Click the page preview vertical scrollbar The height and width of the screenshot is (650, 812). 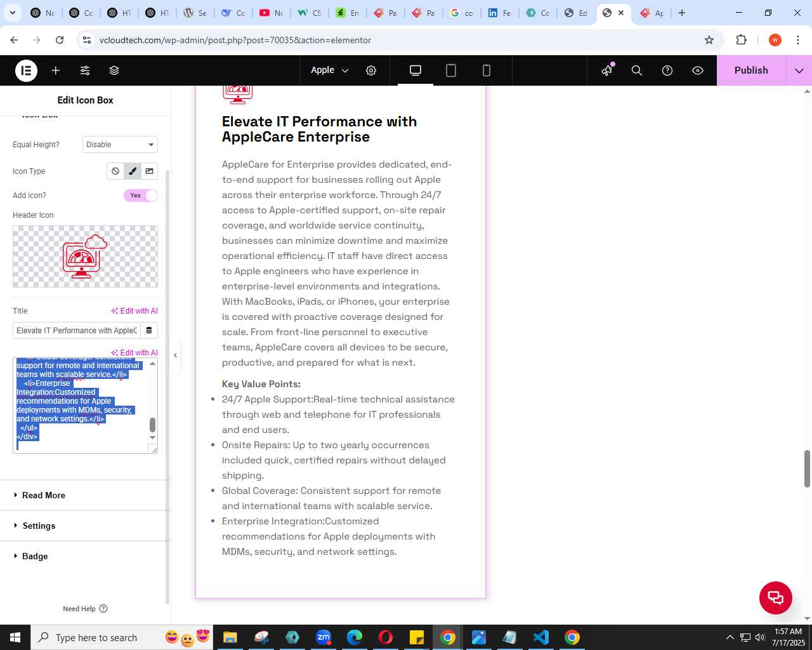pyautogui.click(x=807, y=468)
